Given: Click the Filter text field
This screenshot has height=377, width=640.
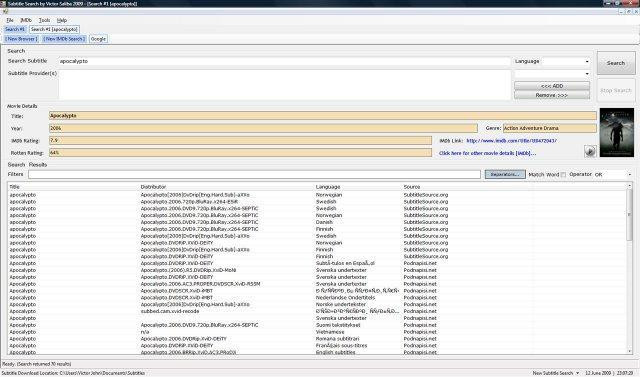Looking at the screenshot, I should pyautogui.click(x=254, y=174).
